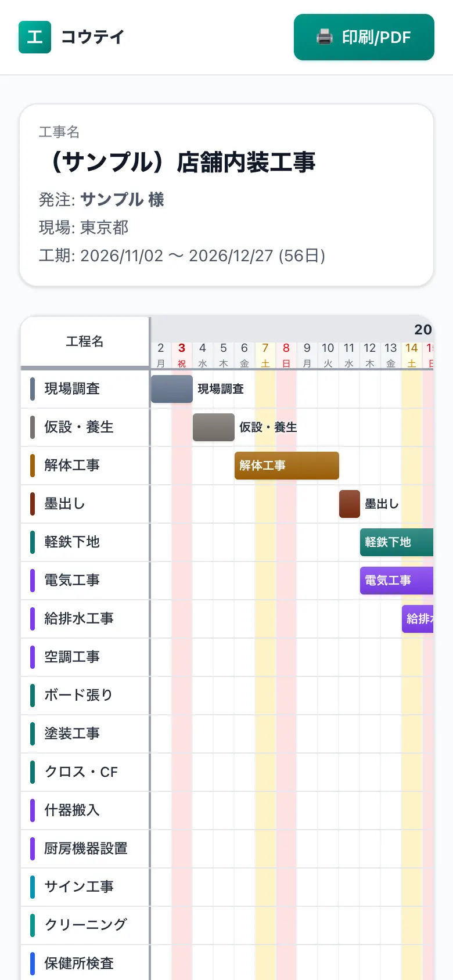The image size is (453, 980).
Task: Click the date 12 木 header
Action: click(x=370, y=355)
